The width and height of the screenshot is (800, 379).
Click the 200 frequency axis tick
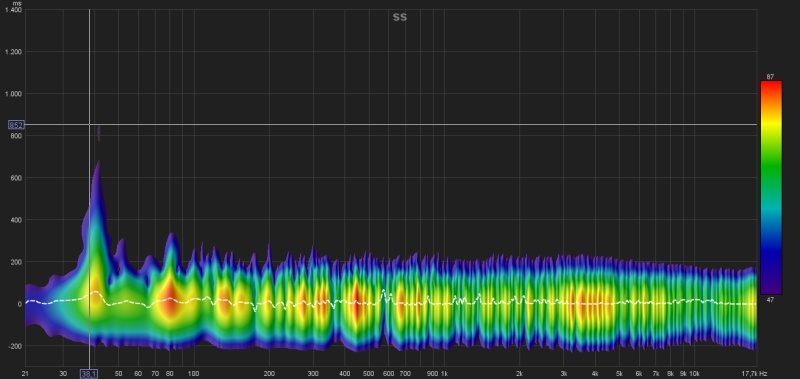269,374
